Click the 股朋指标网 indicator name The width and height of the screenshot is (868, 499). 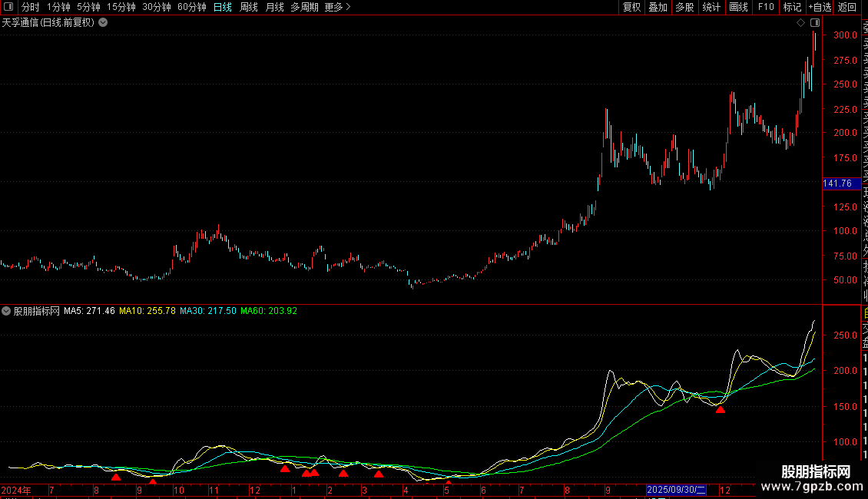[x=37, y=311]
